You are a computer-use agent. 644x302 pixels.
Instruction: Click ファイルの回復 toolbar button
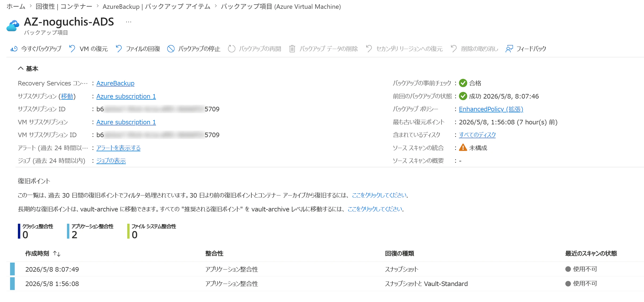pos(138,49)
